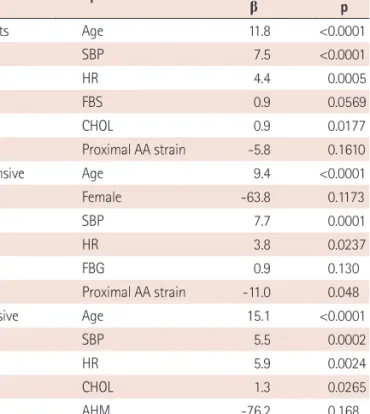Click the β column header
Screen dimensions: 370x414
pos(254,7)
